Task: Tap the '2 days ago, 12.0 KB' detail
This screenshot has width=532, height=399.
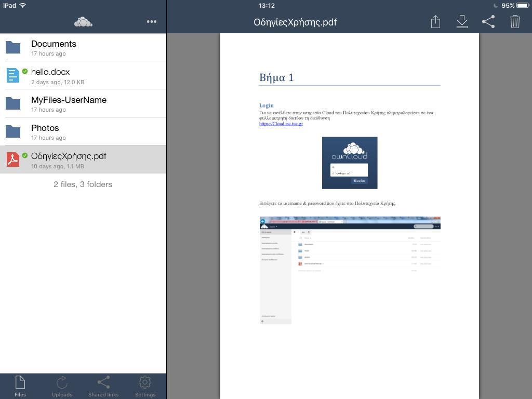Action: (58, 82)
